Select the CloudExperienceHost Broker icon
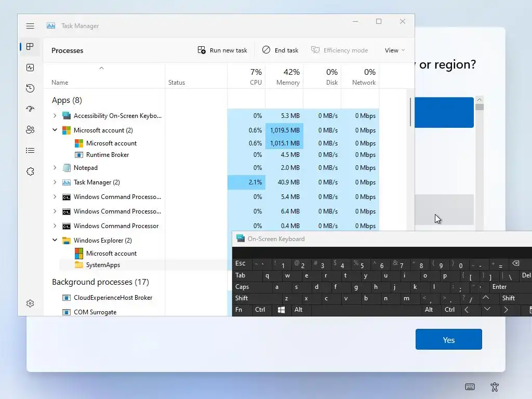 pyautogui.click(x=66, y=298)
